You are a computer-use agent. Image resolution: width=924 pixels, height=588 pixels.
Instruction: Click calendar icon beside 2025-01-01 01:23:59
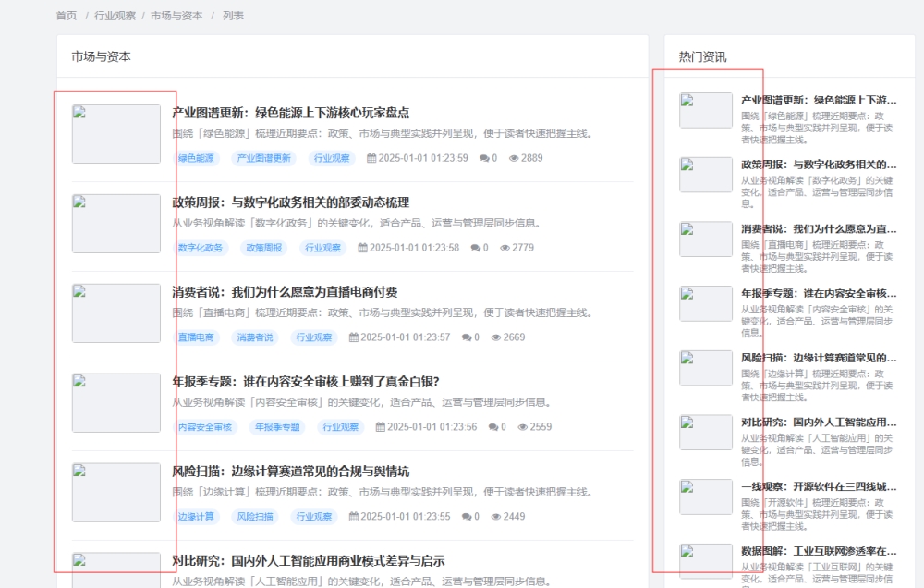[371, 158]
